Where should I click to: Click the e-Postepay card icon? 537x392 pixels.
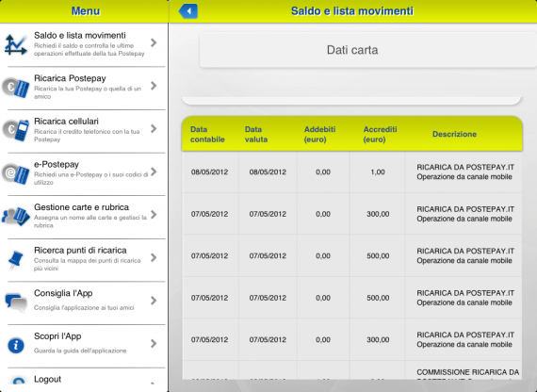coord(16,173)
